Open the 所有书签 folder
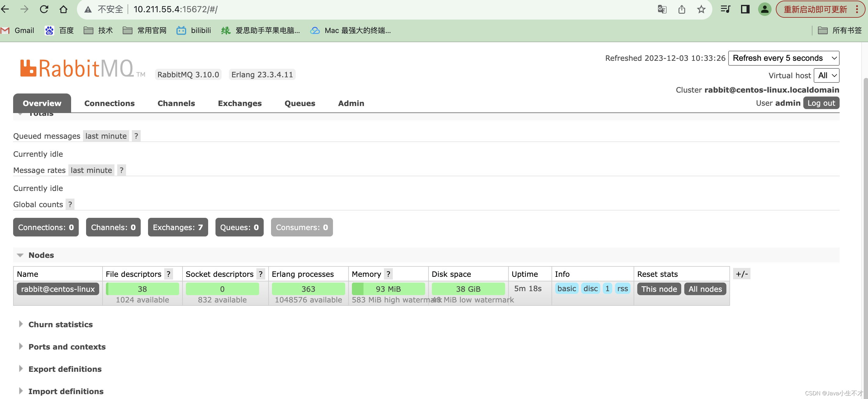 [840, 30]
